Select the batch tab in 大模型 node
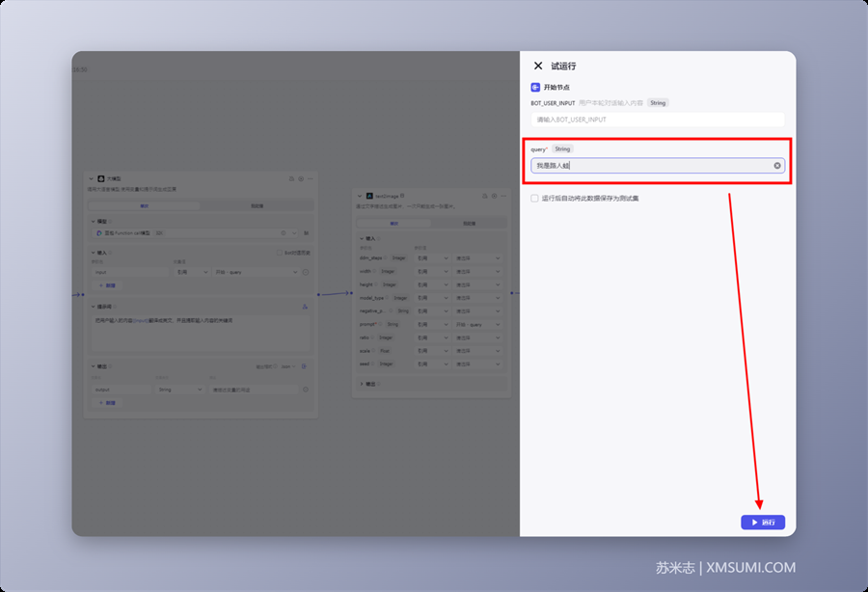This screenshot has height=592, width=868. pyautogui.click(x=258, y=205)
